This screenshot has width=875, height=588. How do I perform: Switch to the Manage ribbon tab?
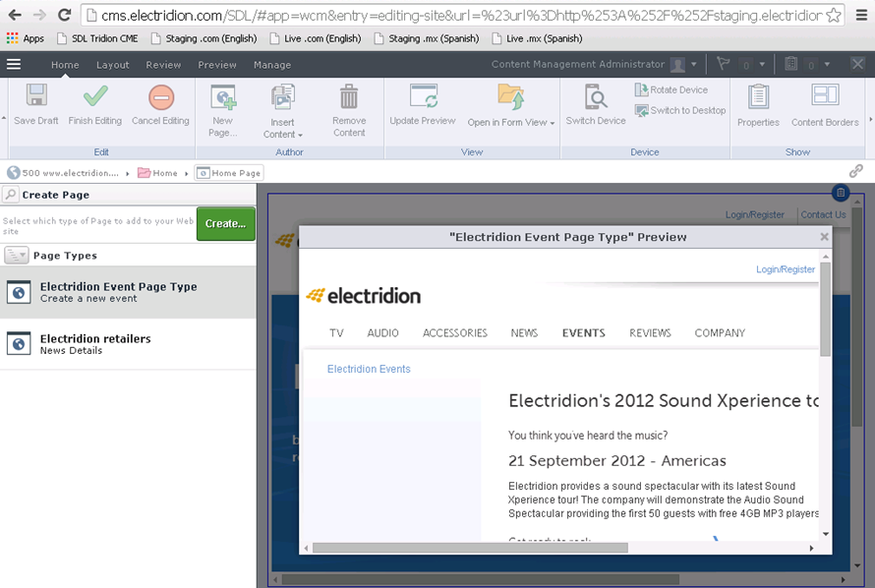pyautogui.click(x=272, y=65)
